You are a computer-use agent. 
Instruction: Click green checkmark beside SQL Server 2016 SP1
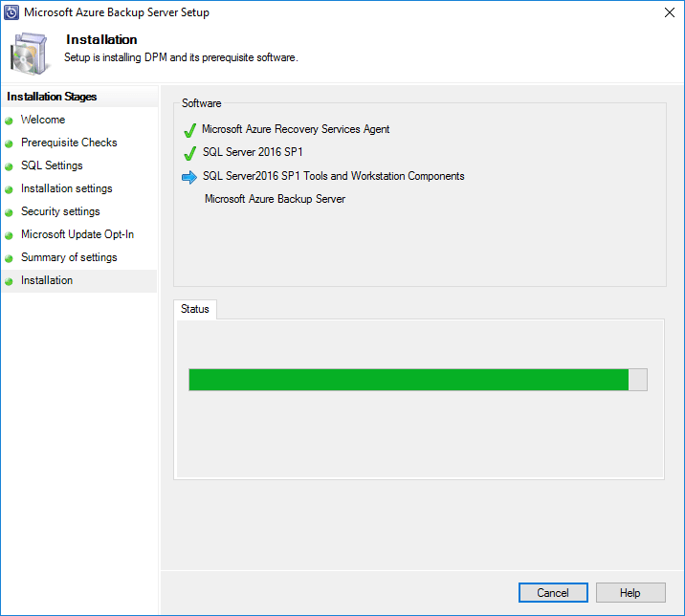click(x=189, y=153)
